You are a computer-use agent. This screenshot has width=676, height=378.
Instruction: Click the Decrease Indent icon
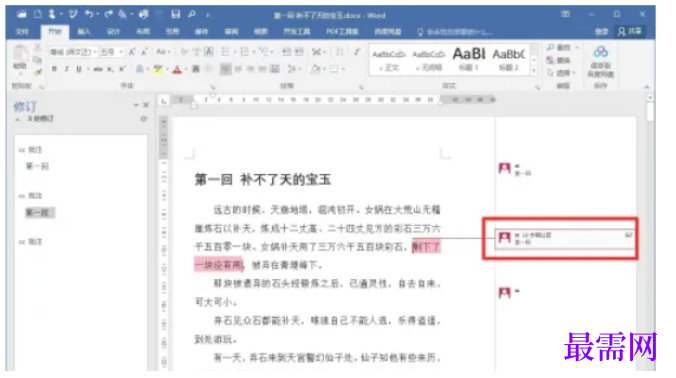(287, 52)
